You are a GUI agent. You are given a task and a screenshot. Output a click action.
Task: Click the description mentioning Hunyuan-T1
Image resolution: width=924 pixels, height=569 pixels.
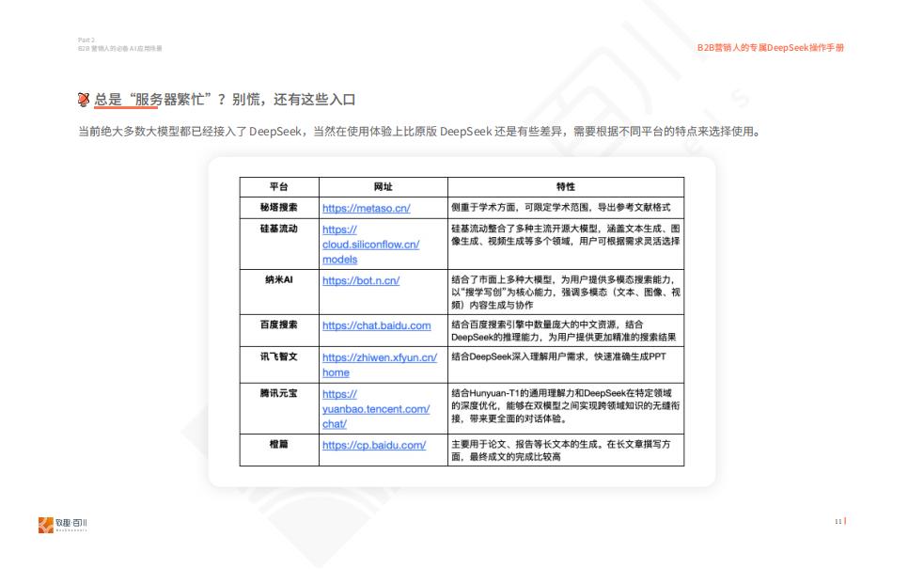(x=566, y=405)
